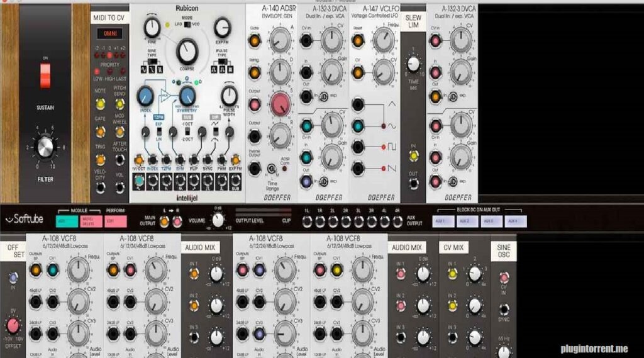The image size is (644, 358).
Task: Click the A-140 ADSR Inverse Output jack
Action: (x=254, y=168)
